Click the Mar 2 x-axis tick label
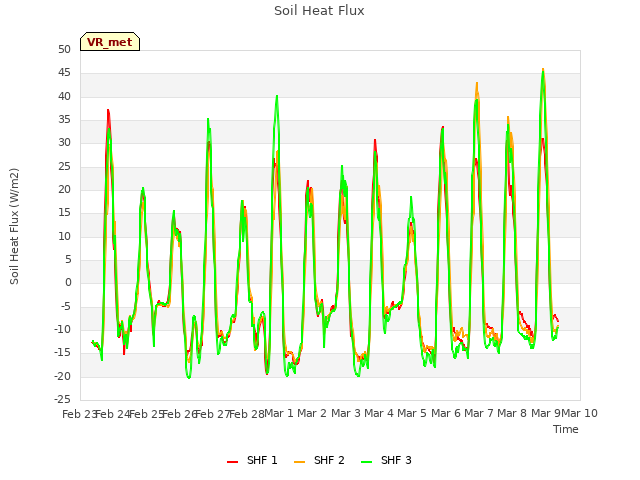 (312, 413)
